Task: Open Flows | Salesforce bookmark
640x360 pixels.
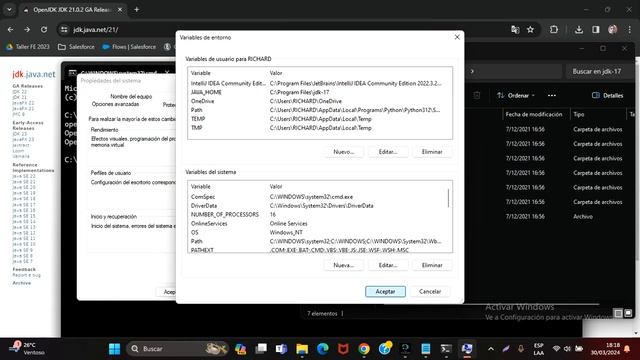Action: [x=129, y=47]
